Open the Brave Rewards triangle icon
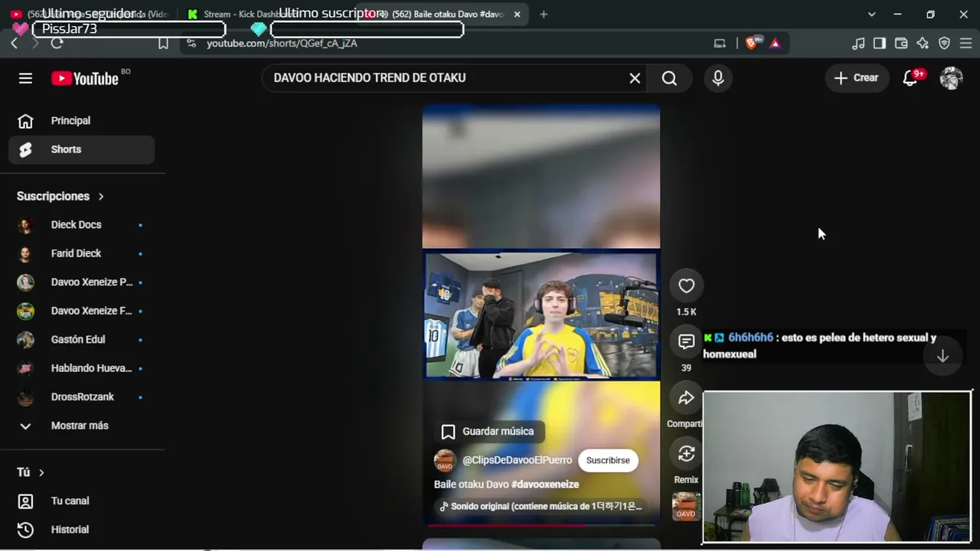 pos(775,44)
